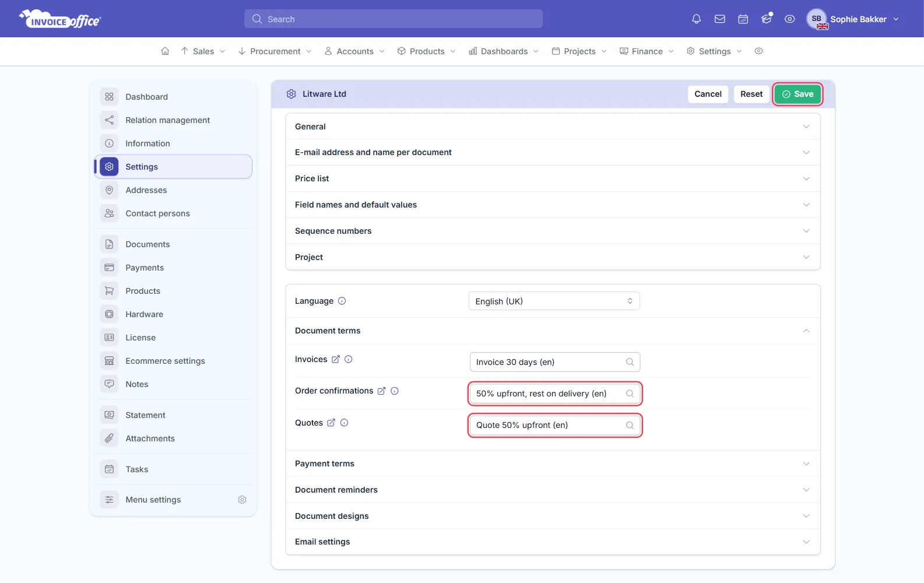Click the Cancel button
Viewport: 924px width, 583px height.
(708, 94)
